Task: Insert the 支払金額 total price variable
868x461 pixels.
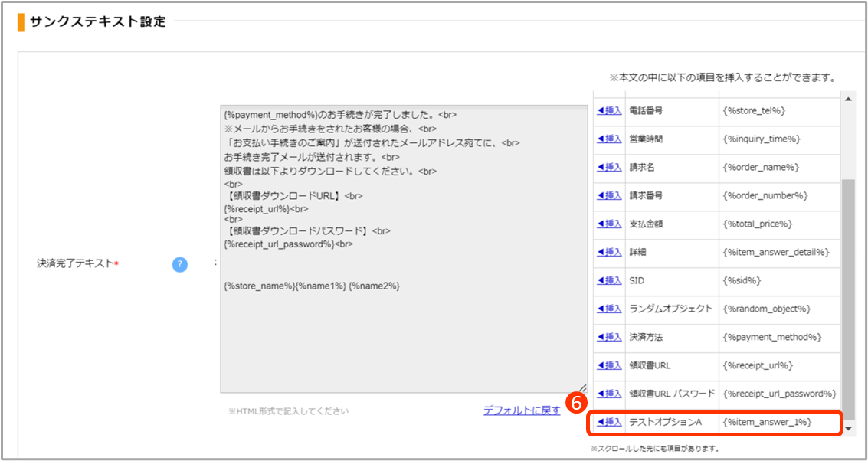Action: pyautogui.click(x=609, y=224)
